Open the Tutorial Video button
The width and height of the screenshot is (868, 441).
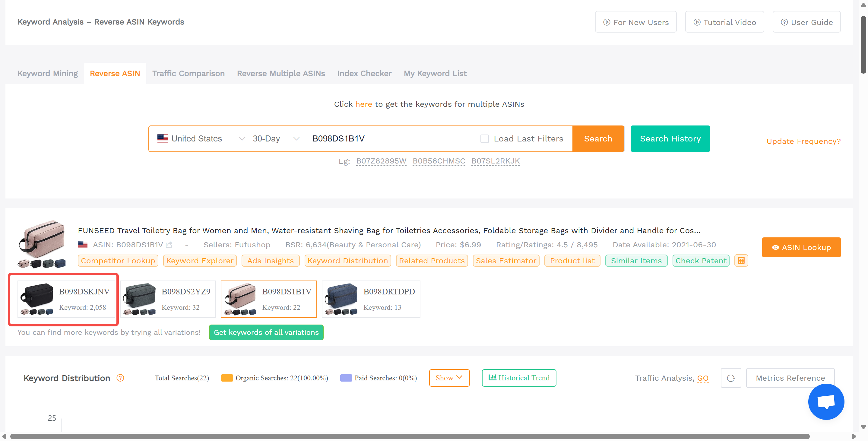pyautogui.click(x=724, y=22)
